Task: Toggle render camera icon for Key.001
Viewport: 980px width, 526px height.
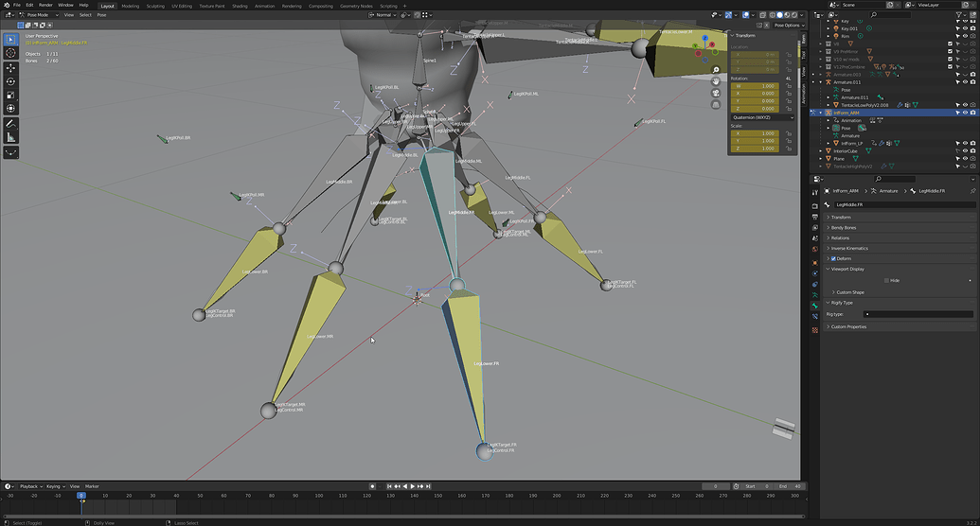Action: [x=972, y=28]
